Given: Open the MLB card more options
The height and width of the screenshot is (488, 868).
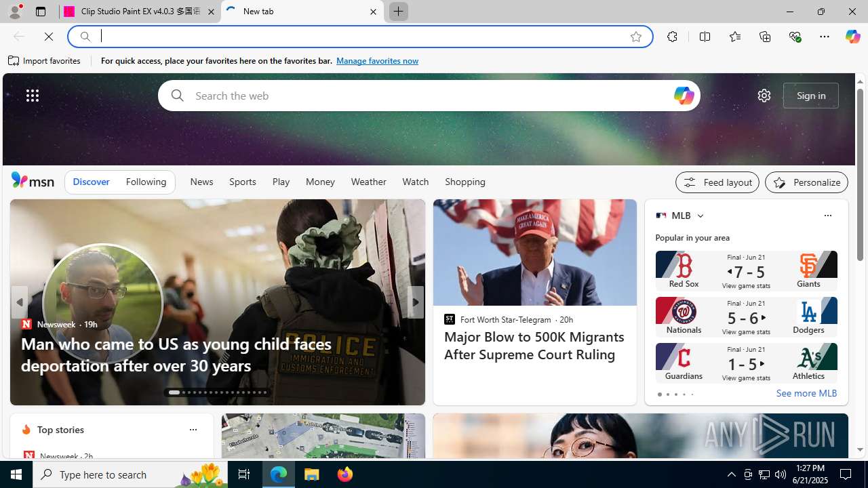Looking at the screenshot, I should (827, 216).
